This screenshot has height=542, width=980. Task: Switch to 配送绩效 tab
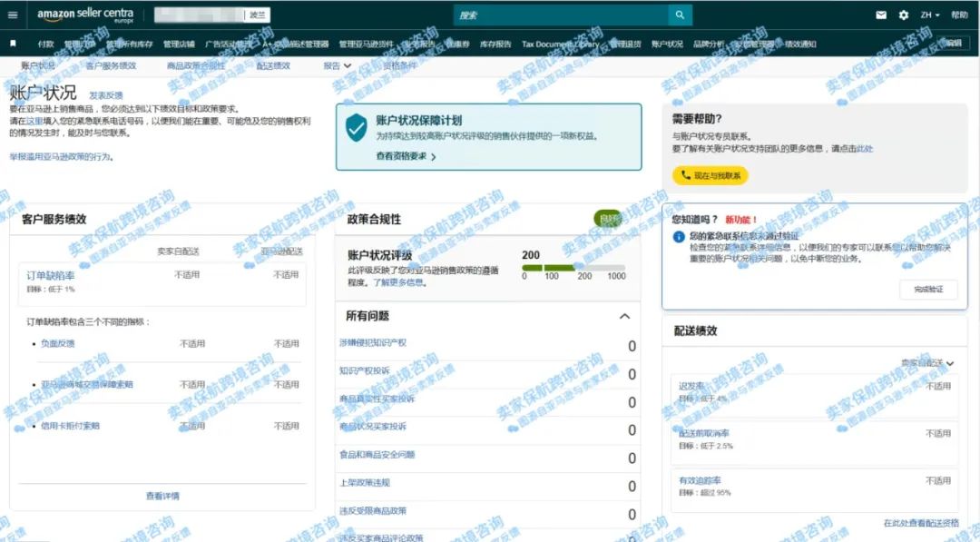(273, 65)
